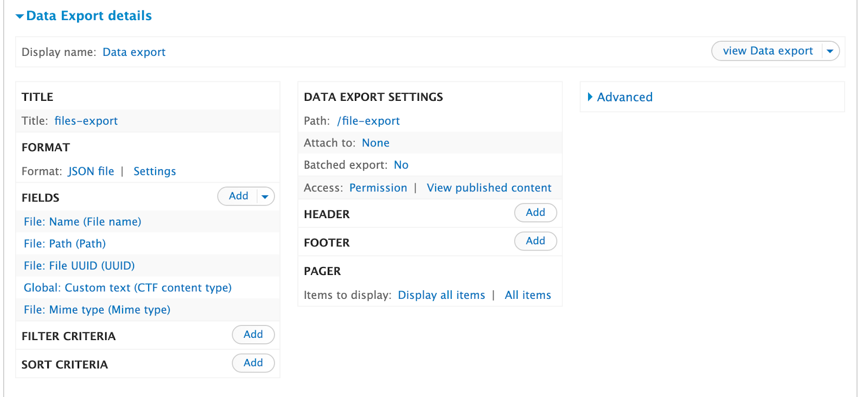Add a sort criterion
The image size is (868, 397).
coord(253,363)
